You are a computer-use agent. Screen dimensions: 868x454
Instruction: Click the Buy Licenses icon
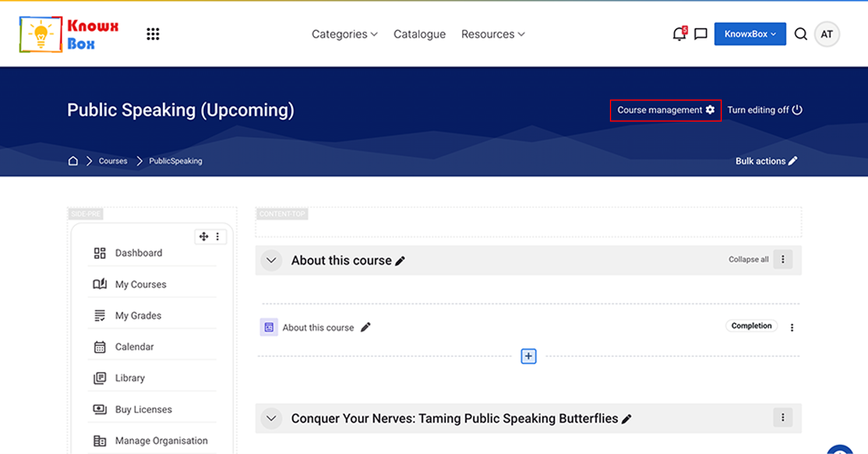100,409
